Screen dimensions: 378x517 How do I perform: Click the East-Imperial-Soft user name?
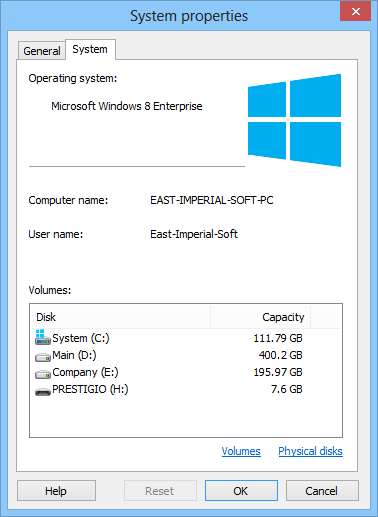coord(194,234)
